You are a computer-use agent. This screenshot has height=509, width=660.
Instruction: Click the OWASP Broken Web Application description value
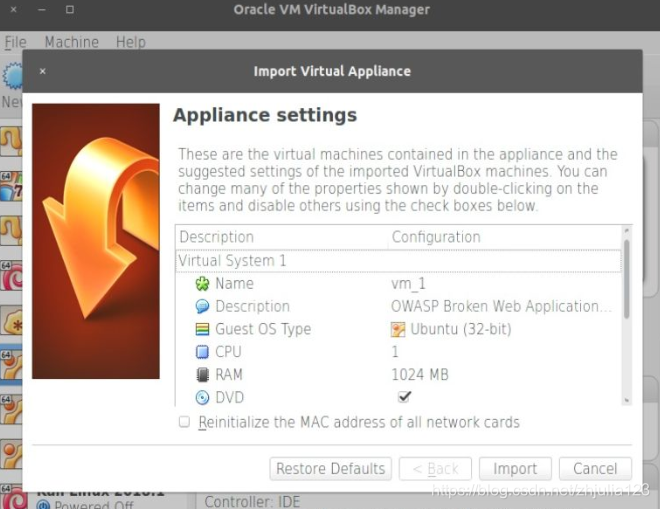coord(501,306)
